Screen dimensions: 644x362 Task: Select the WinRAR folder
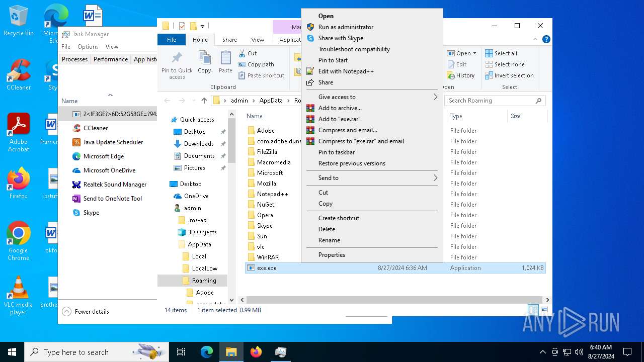(x=268, y=257)
